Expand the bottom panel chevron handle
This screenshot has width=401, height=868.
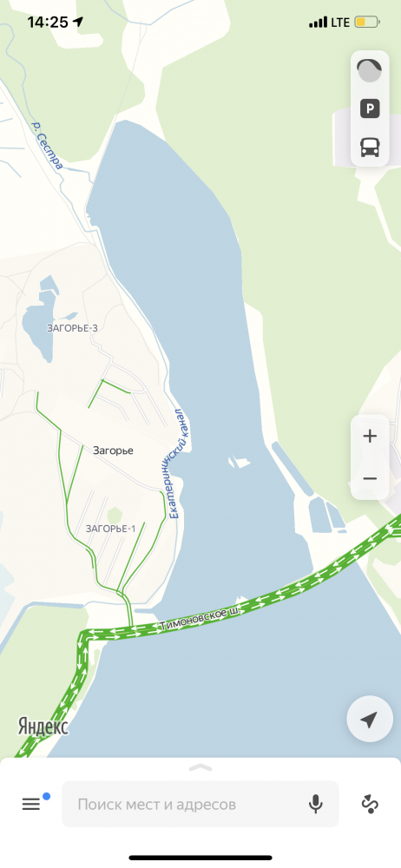[x=200, y=767]
